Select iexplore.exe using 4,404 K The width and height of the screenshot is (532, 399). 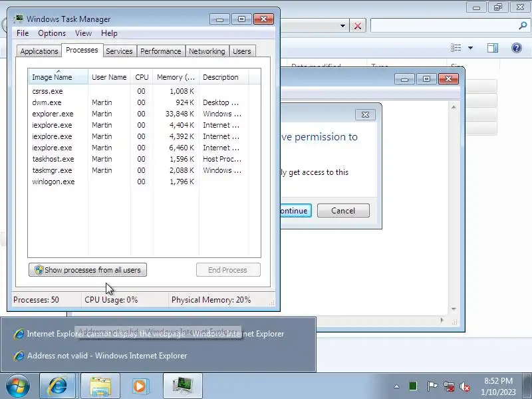(x=137, y=125)
